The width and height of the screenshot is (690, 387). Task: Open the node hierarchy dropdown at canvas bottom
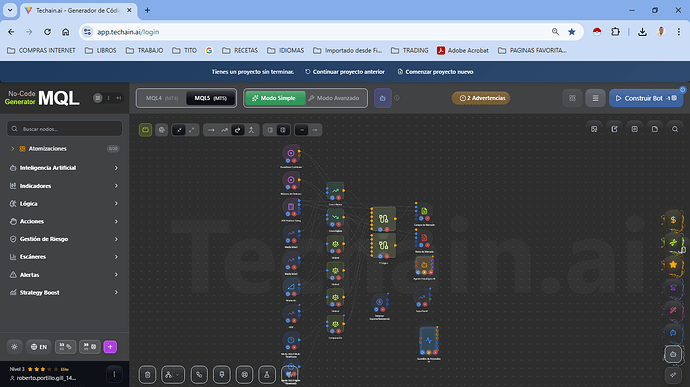(172, 375)
